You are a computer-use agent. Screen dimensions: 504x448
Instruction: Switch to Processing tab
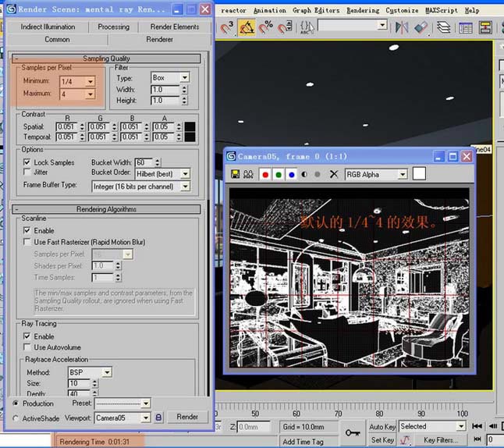113,27
